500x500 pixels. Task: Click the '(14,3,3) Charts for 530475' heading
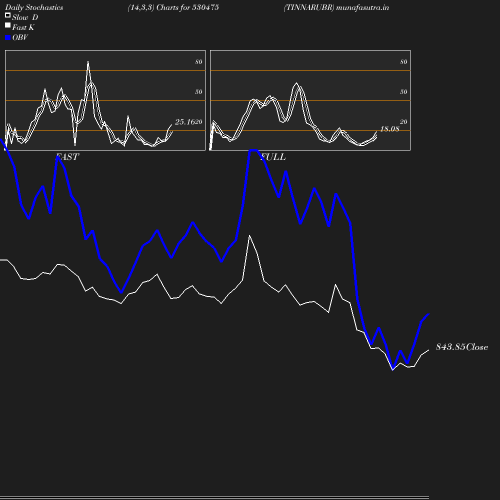point(173,7)
